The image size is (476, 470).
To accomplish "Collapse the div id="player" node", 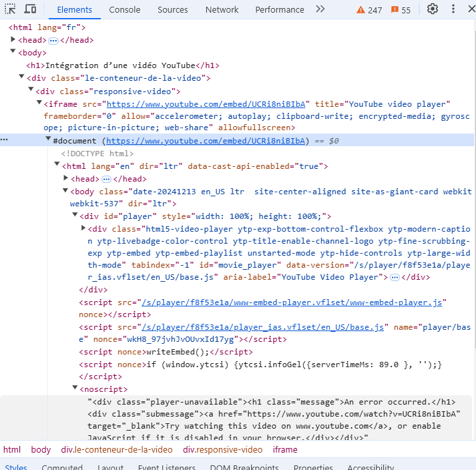I will (x=75, y=216).
